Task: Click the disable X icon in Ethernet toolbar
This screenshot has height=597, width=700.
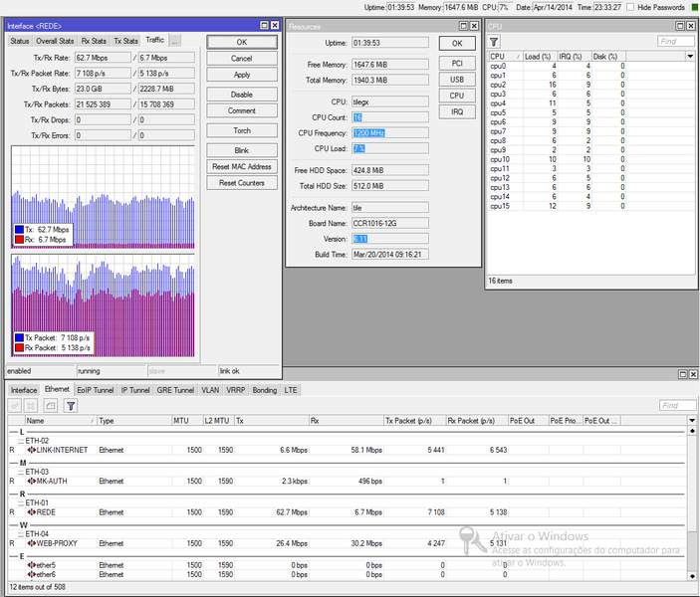Action: point(32,406)
